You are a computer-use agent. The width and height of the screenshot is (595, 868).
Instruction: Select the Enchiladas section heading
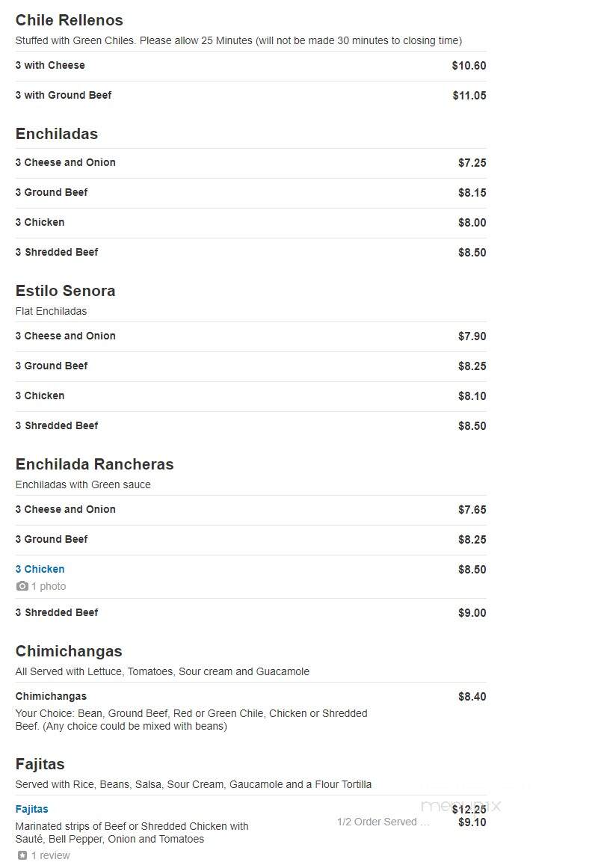click(x=57, y=134)
